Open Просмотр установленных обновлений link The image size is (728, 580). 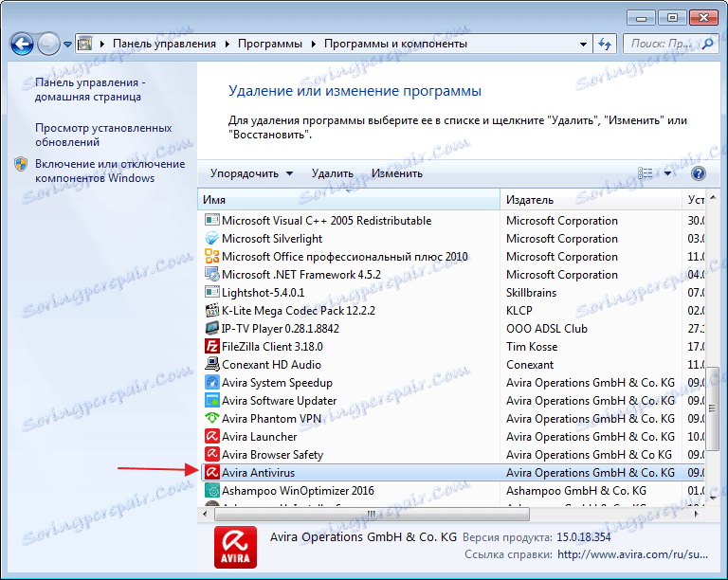tap(103, 135)
